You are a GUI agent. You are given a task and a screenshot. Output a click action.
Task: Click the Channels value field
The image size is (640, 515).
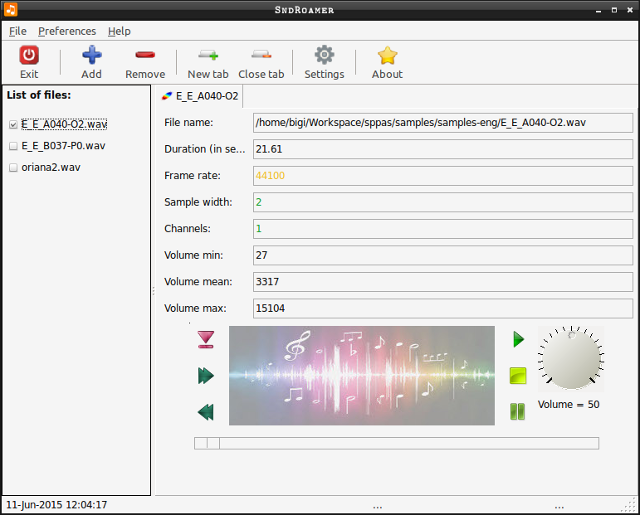pyautogui.click(x=443, y=229)
